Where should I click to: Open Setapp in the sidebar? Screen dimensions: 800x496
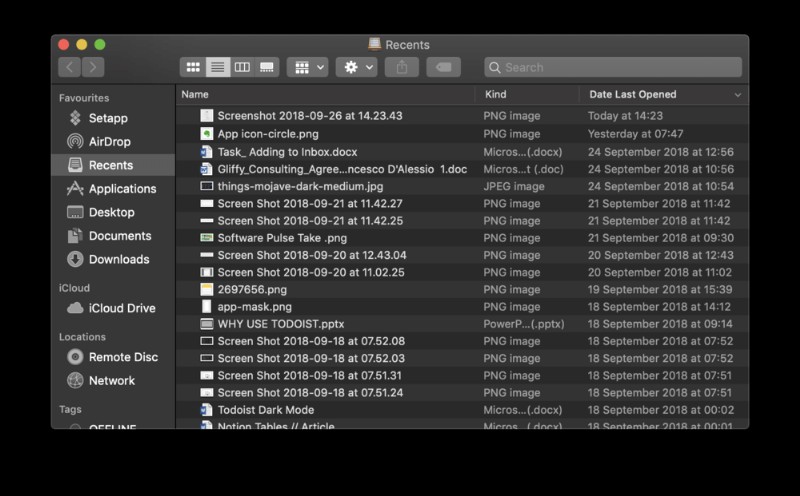tap(108, 118)
